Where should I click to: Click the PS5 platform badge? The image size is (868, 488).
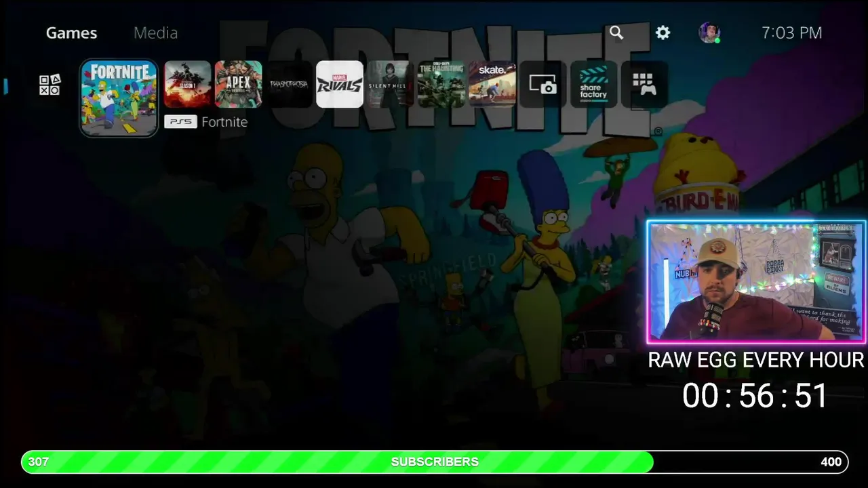click(180, 122)
